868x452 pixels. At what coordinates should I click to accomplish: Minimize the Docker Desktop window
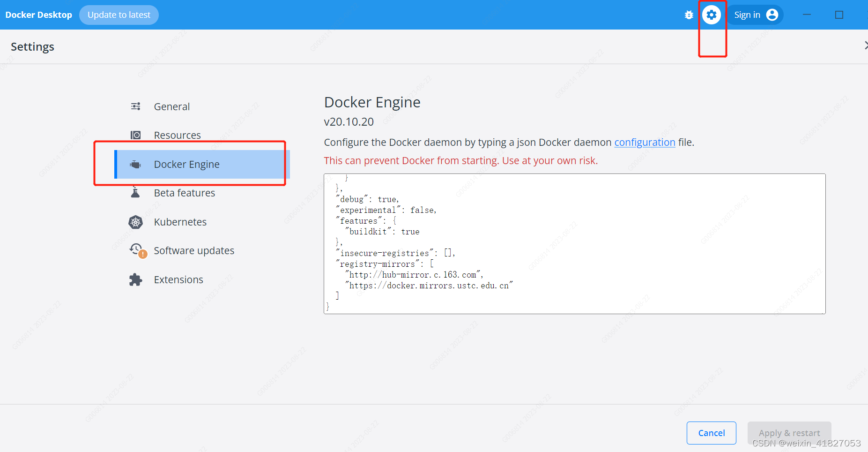click(807, 15)
